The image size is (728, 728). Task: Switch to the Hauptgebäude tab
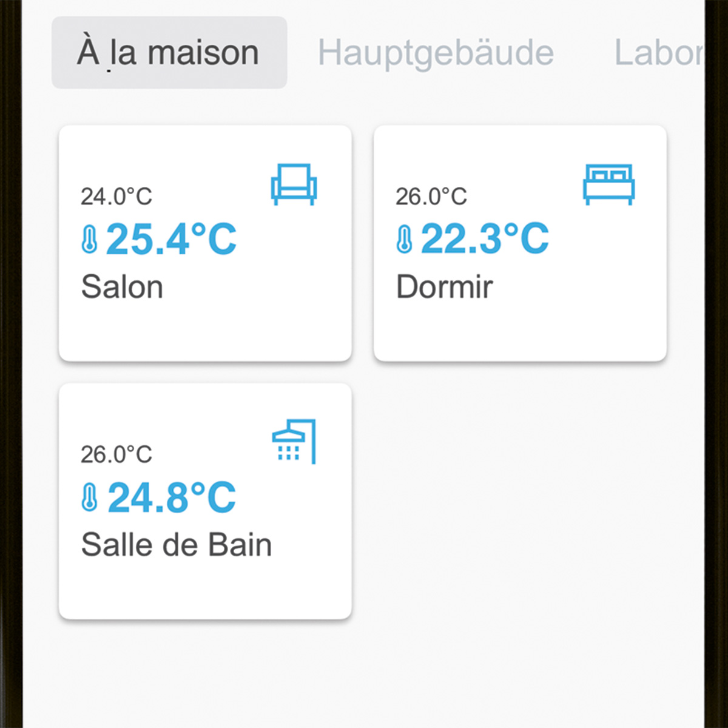[436, 53]
